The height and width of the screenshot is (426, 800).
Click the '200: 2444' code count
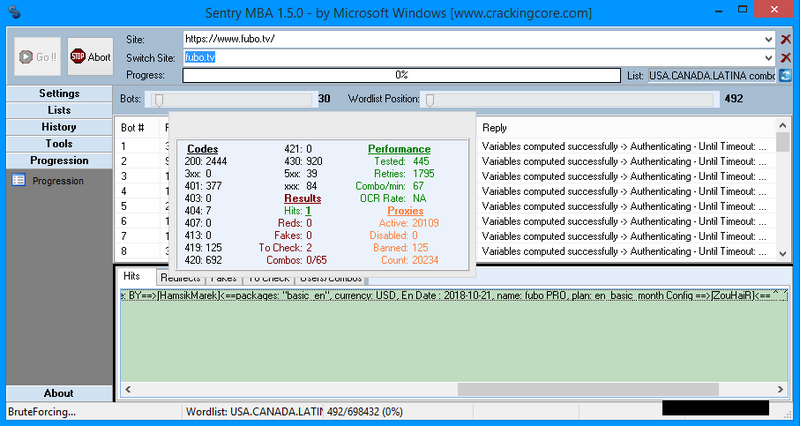(x=206, y=162)
